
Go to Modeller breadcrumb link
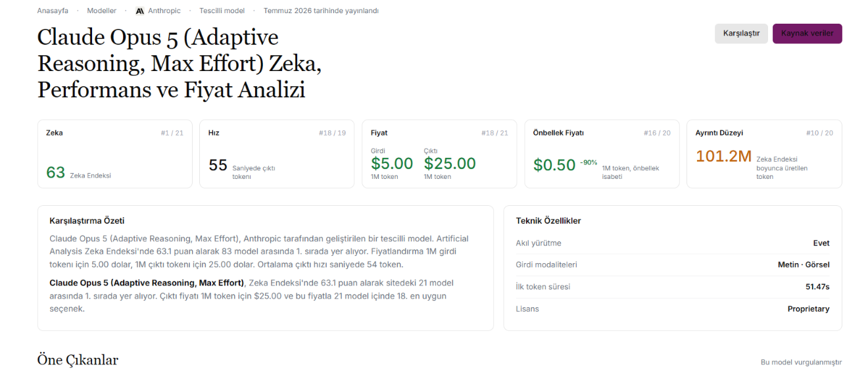click(102, 11)
